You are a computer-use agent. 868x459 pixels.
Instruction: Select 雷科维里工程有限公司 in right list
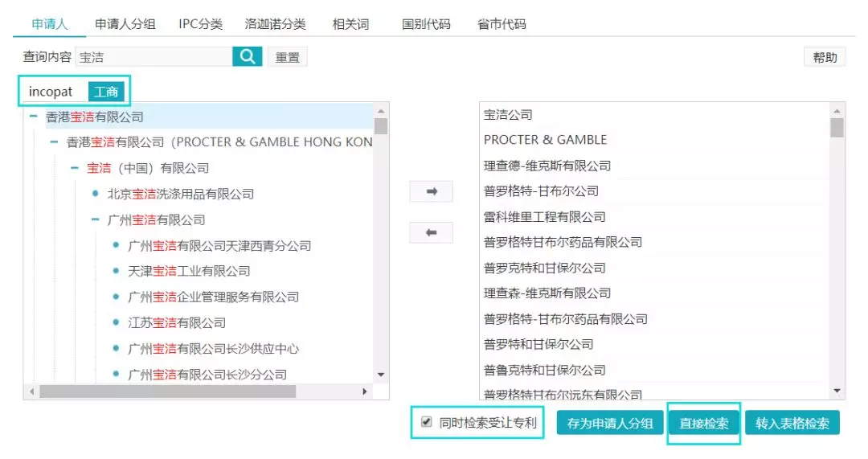click(544, 216)
